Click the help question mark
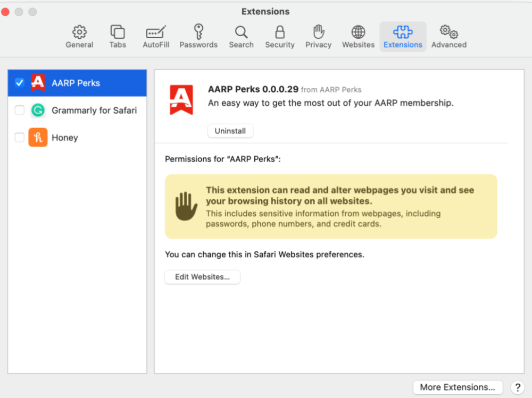Image resolution: width=532 pixels, height=398 pixels. click(517, 387)
